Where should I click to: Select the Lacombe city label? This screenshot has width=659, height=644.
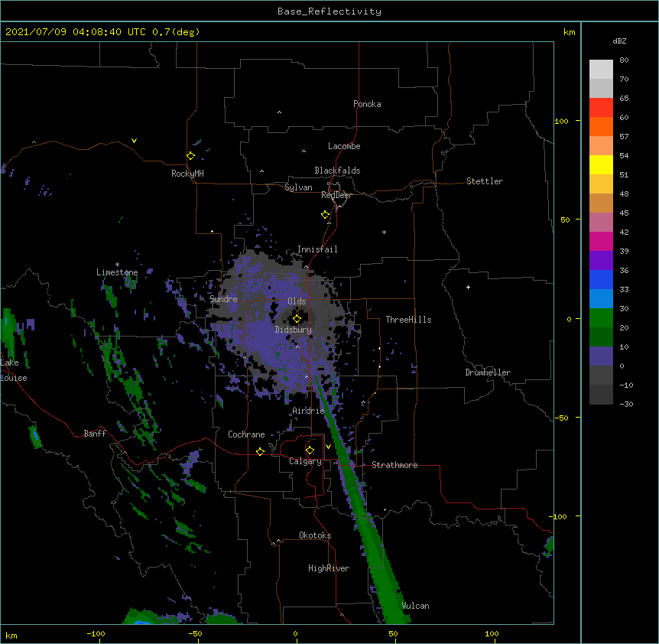click(344, 146)
